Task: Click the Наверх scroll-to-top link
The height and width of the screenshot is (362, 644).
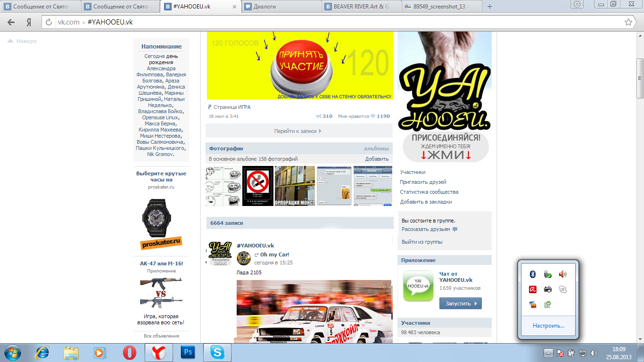Action: point(22,41)
